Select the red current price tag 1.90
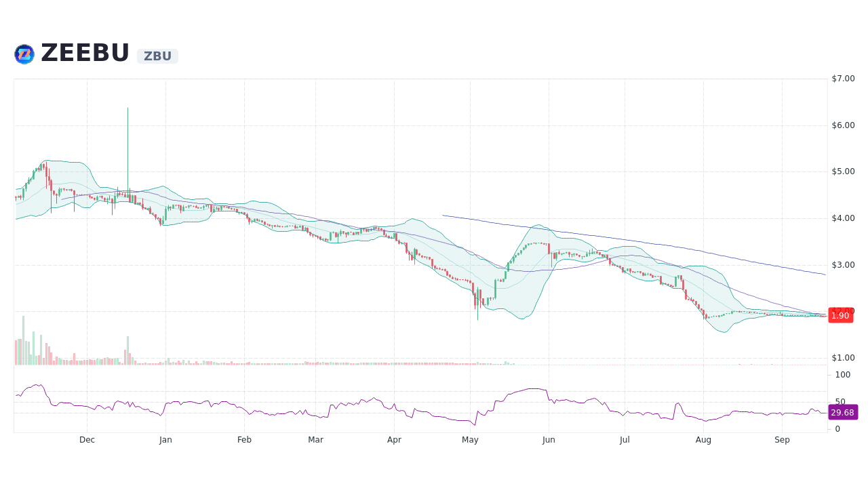This screenshot has height=488, width=868. coord(841,315)
